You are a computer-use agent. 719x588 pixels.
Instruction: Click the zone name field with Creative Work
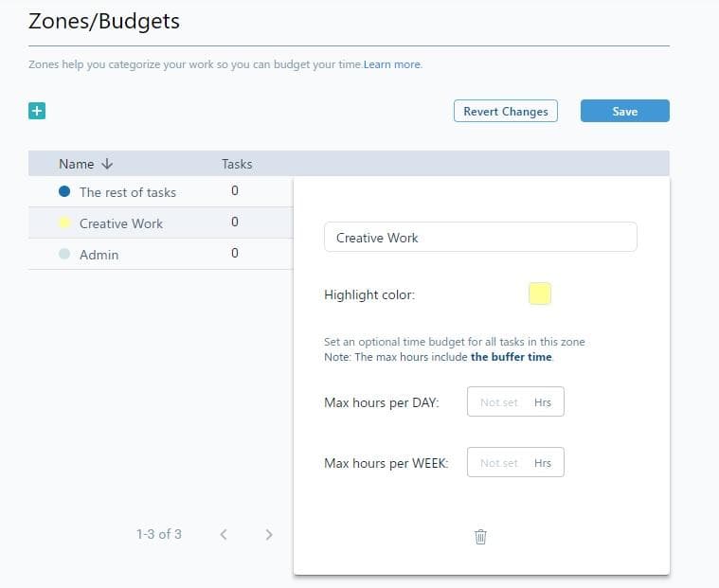pyautogui.click(x=480, y=238)
